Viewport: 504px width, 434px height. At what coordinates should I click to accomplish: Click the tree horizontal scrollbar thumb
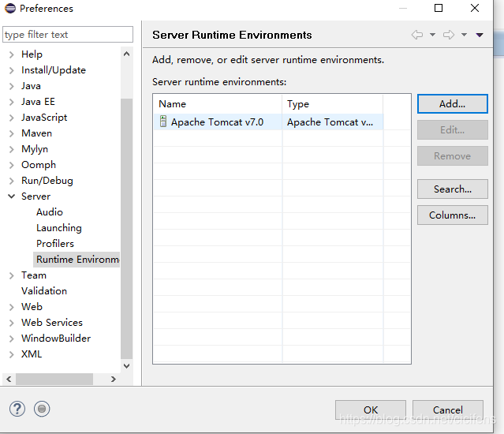[54, 380]
